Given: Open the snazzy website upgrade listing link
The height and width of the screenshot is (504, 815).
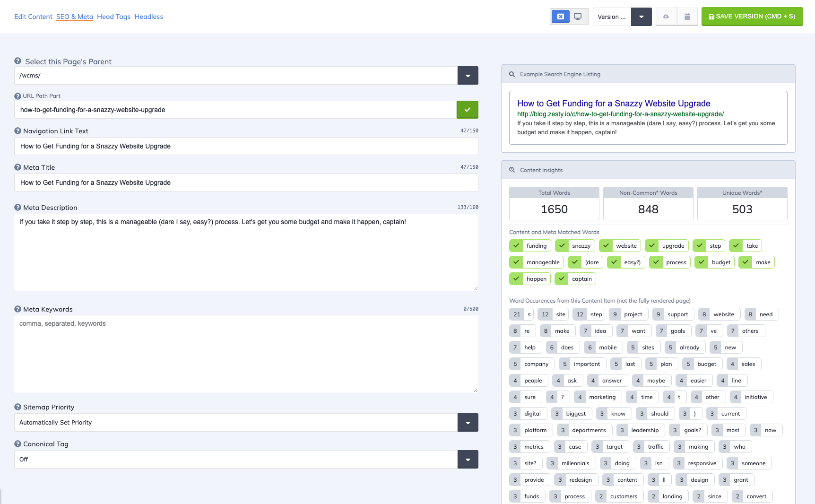Looking at the screenshot, I should (614, 103).
